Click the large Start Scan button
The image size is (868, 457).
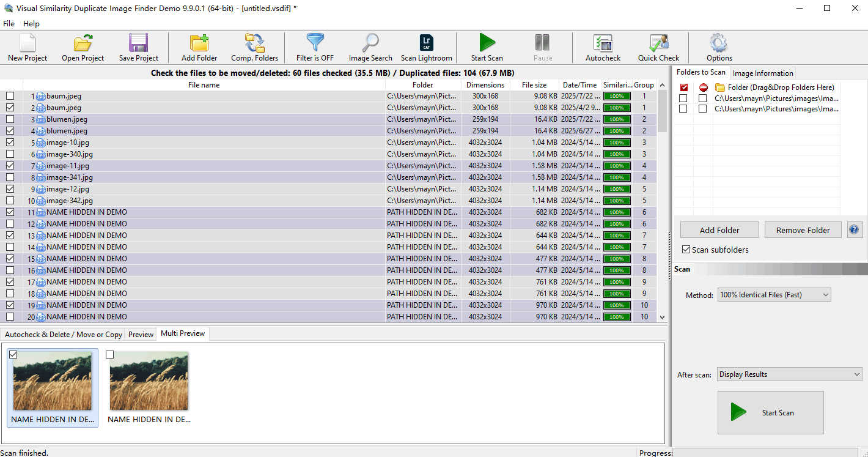point(770,412)
